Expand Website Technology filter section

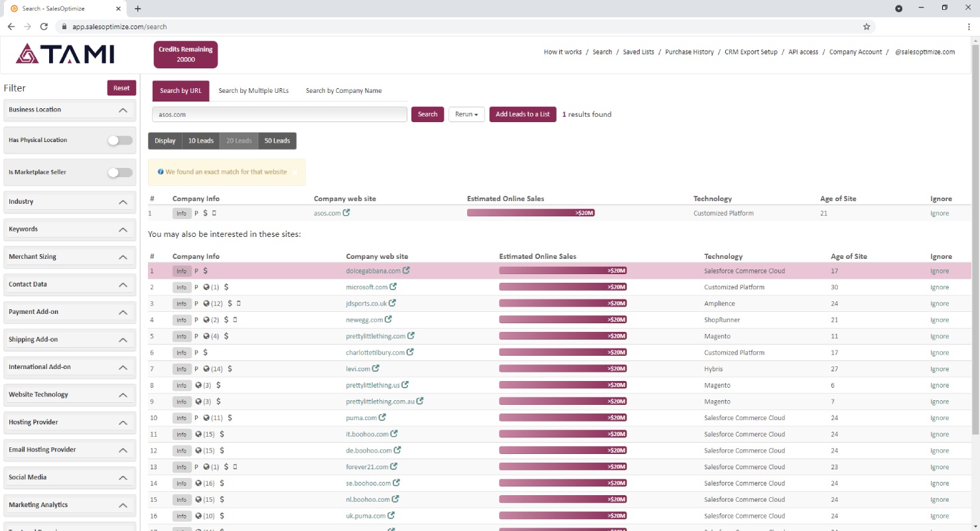(70, 395)
